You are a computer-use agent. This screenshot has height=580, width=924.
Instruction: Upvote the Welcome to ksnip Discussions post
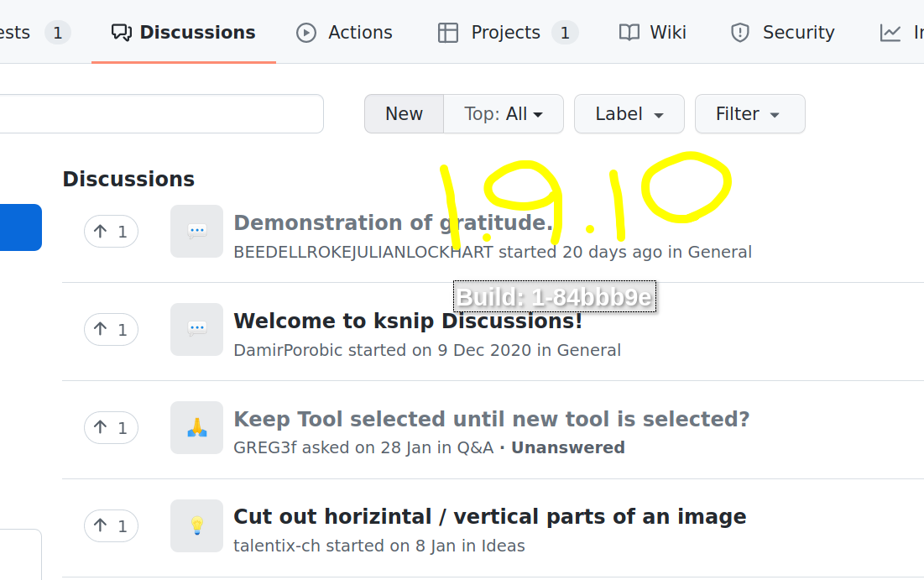pyautogui.click(x=111, y=329)
